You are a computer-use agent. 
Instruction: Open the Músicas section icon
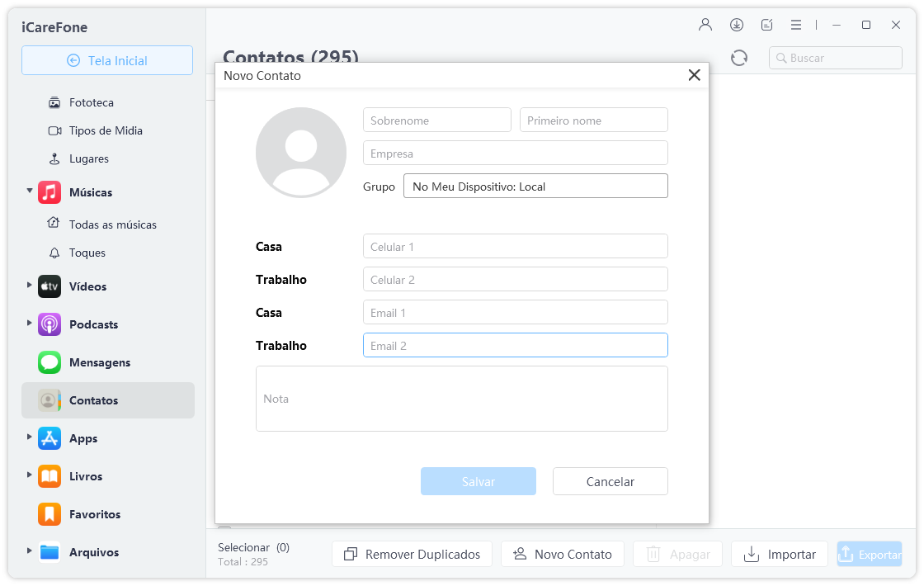(x=49, y=192)
